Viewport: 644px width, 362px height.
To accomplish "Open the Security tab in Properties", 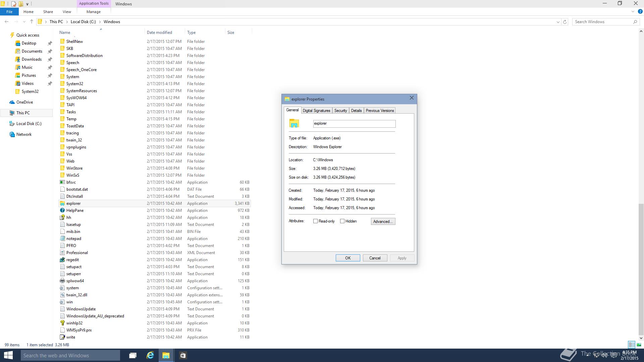I will point(340,111).
